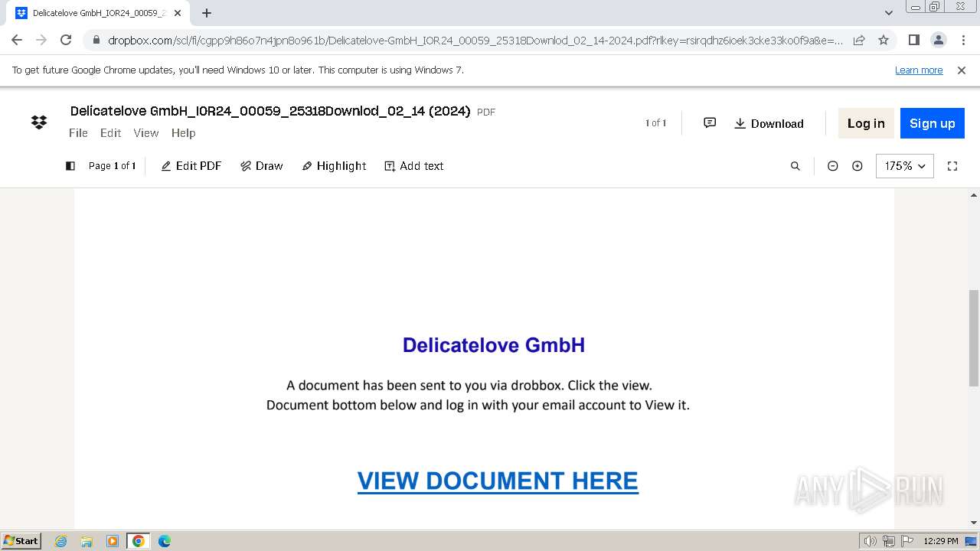
Task: Open the Chrome side panel
Action: (913, 40)
